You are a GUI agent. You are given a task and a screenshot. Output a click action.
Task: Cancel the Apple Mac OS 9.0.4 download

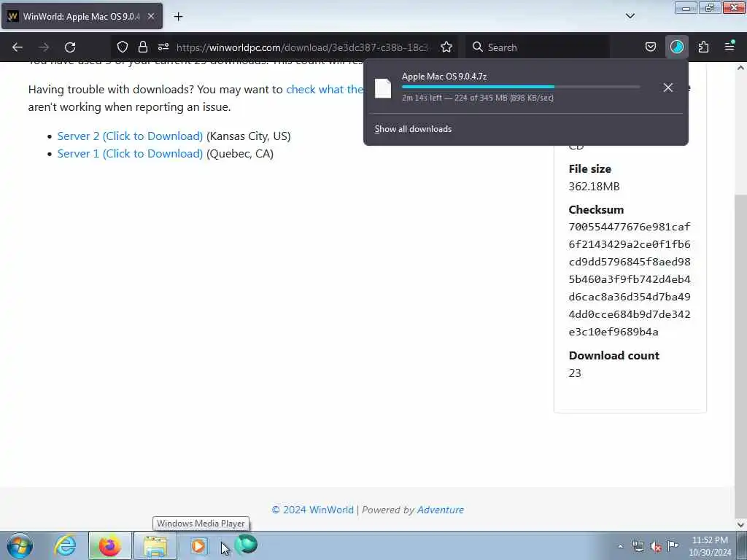point(668,87)
